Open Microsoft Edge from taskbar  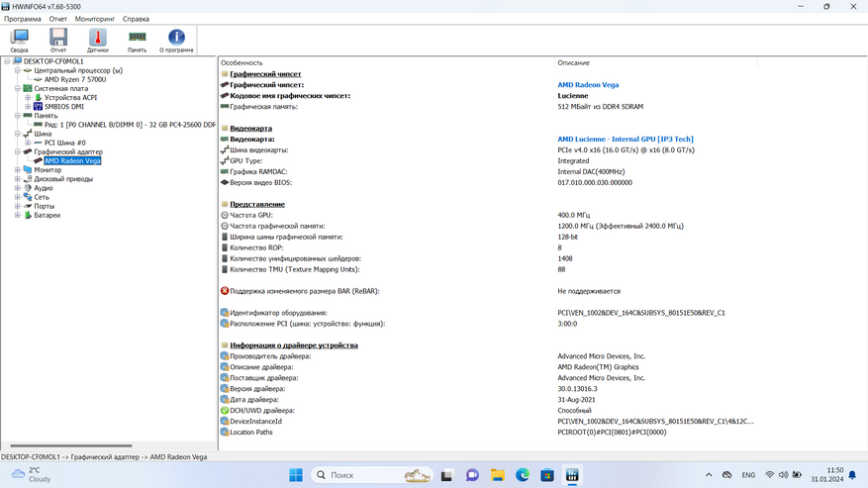[522, 475]
